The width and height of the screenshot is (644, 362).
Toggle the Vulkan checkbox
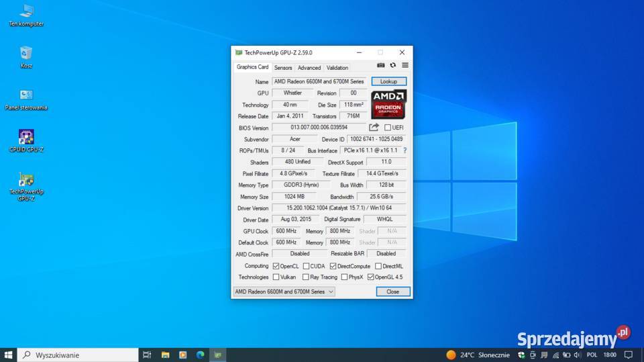pyautogui.click(x=276, y=277)
